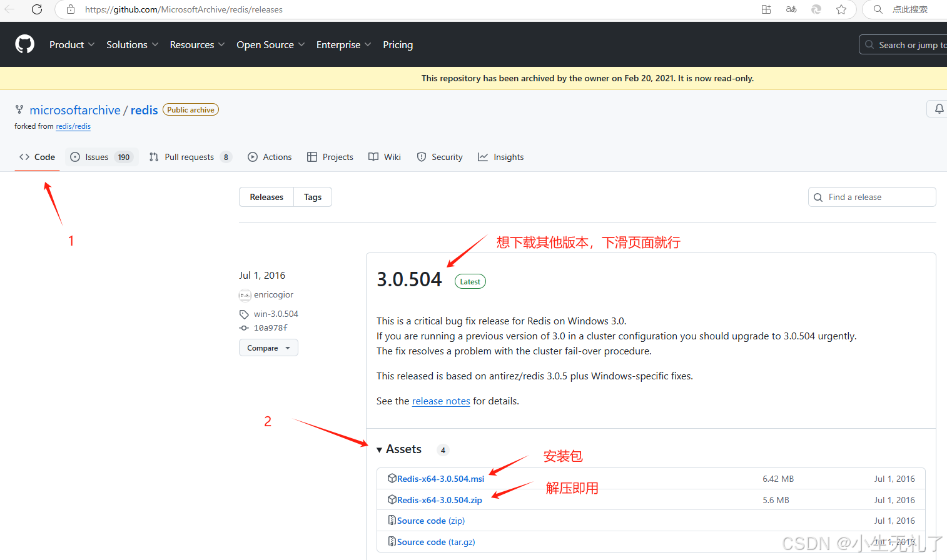
Task: Focus the Search or jump to field
Action: click(x=904, y=44)
